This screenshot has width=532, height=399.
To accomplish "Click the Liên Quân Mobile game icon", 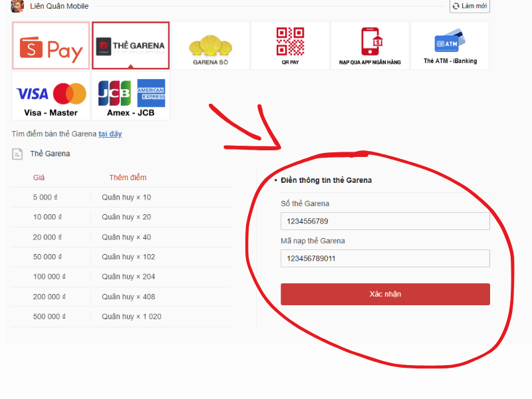I will 17,6.
